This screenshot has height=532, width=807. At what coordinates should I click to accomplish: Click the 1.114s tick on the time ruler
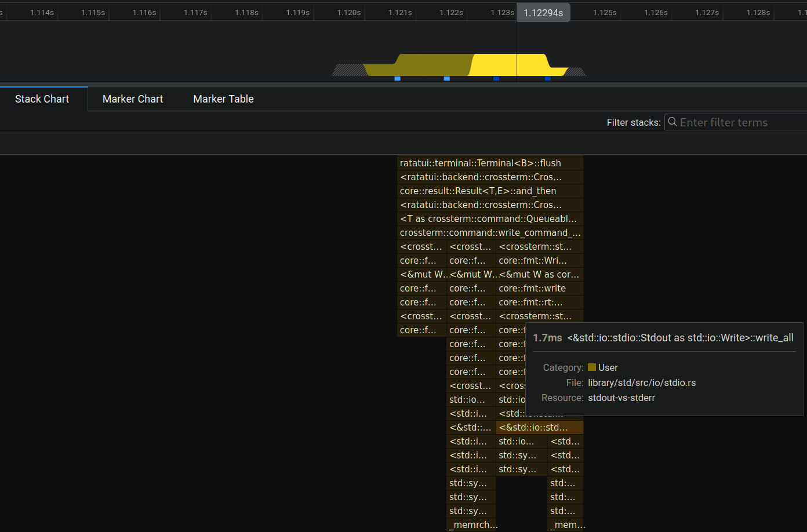pyautogui.click(x=42, y=12)
